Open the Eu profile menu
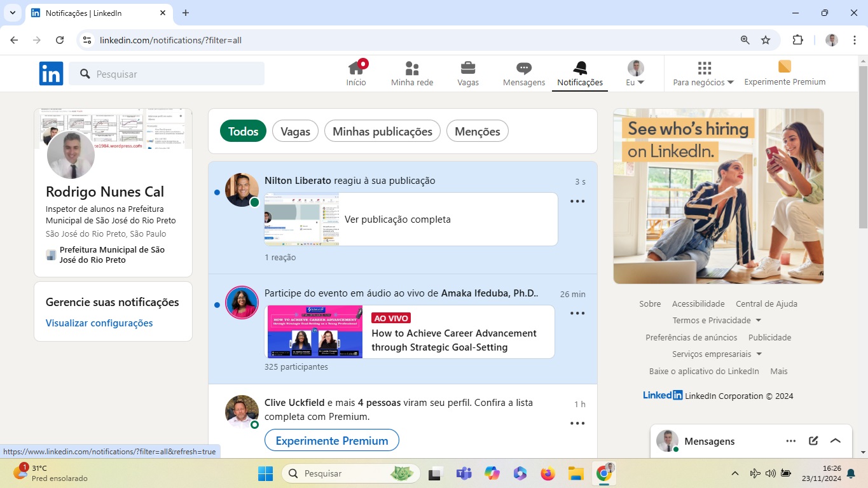The height and width of the screenshot is (488, 868). pos(635,74)
